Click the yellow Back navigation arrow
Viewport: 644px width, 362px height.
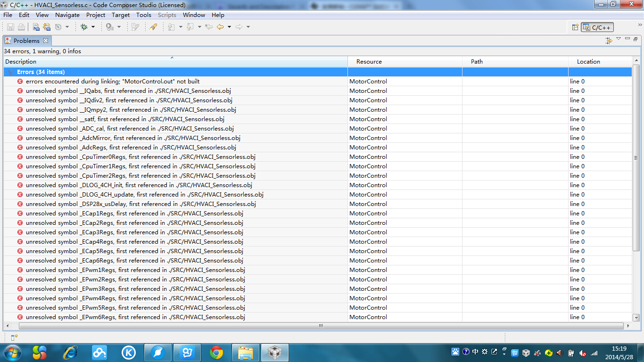(x=220, y=27)
